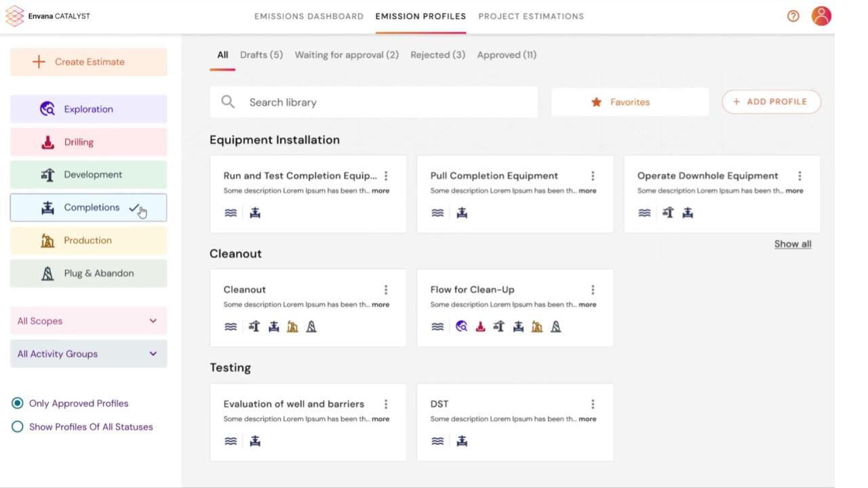The image size is (868, 488).
Task: Expand the All Scopes dropdown
Action: click(x=88, y=321)
